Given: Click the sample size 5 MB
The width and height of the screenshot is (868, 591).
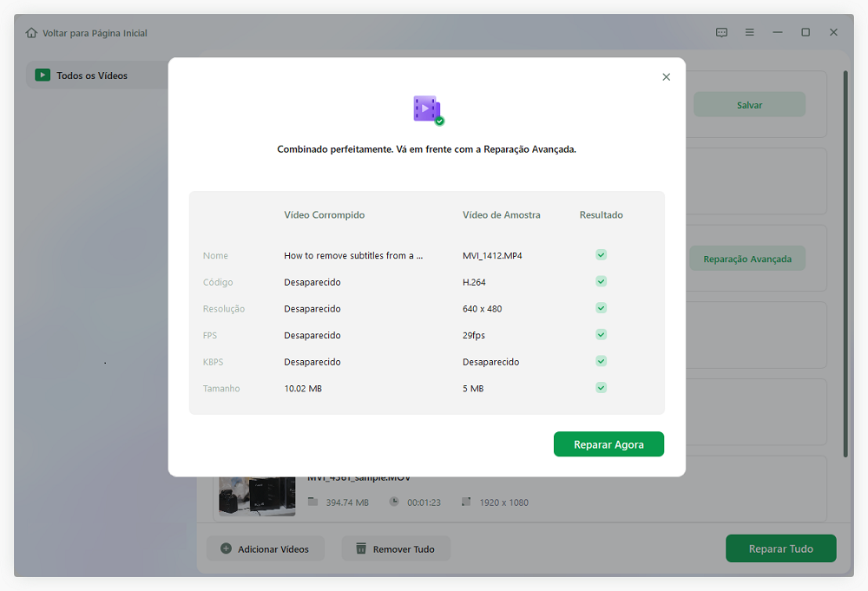Looking at the screenshot, I should pos(473,389).
